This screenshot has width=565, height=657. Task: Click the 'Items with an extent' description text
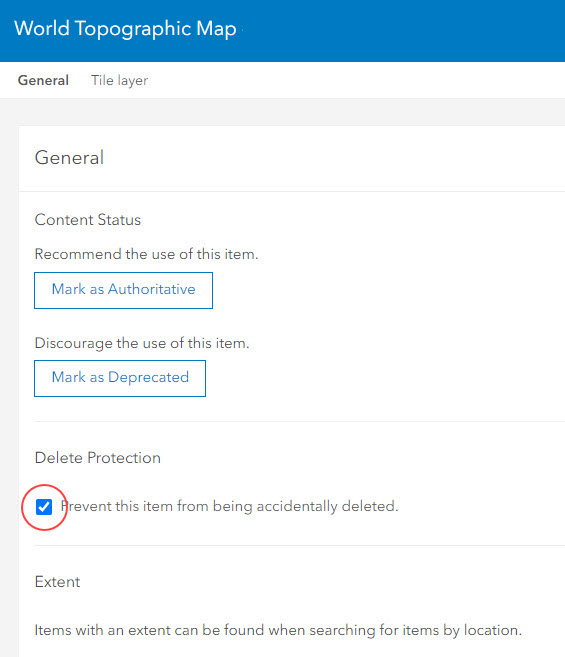pos(278,630)
